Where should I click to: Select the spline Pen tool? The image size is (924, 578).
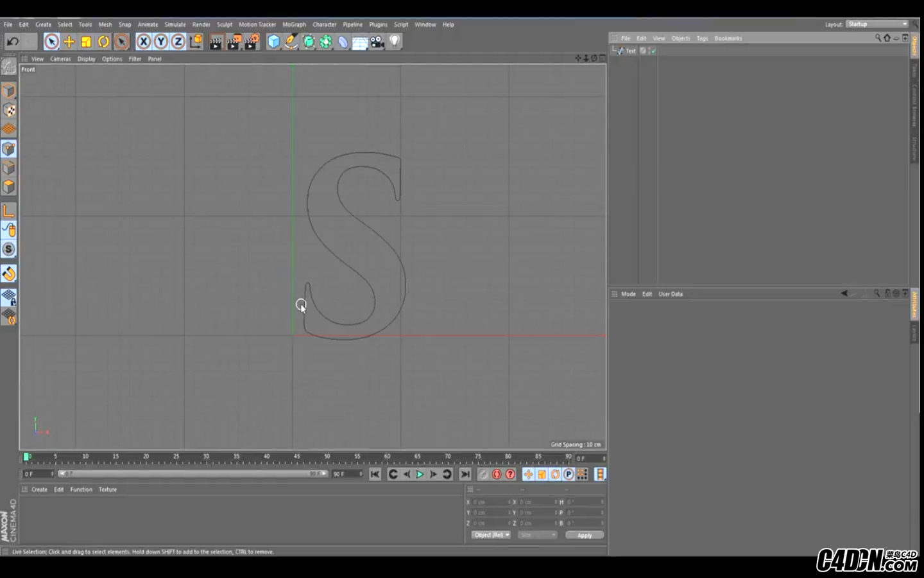(291, 42)
